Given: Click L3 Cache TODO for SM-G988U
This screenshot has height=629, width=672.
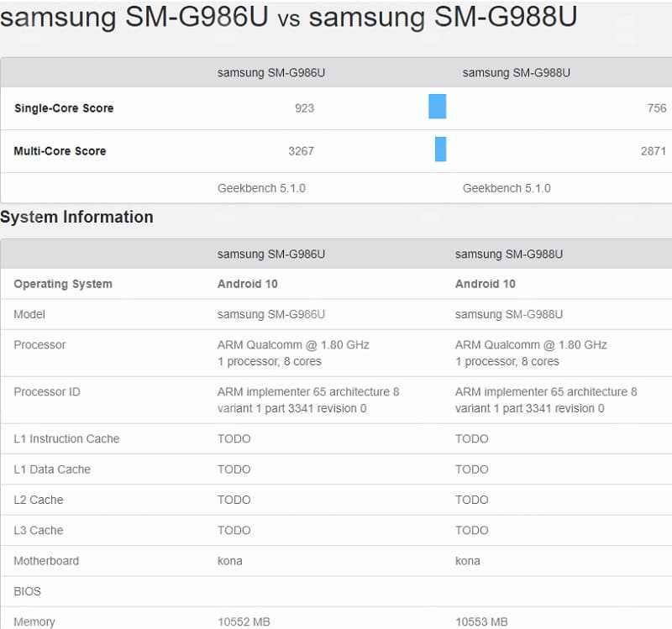Looking at the screenshot, I should pyautogui.click(x=472, y=530).
